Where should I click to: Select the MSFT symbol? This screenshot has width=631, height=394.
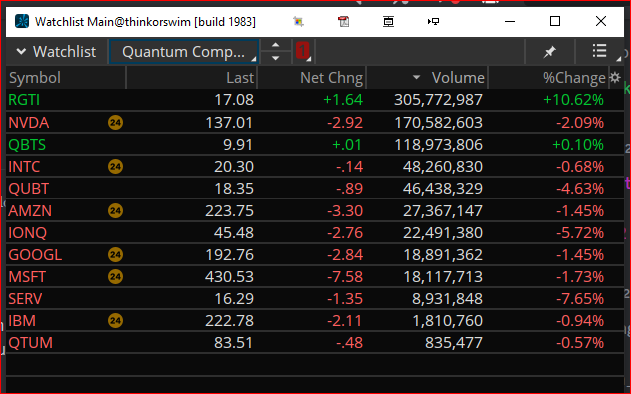click(x=27, y=276)
